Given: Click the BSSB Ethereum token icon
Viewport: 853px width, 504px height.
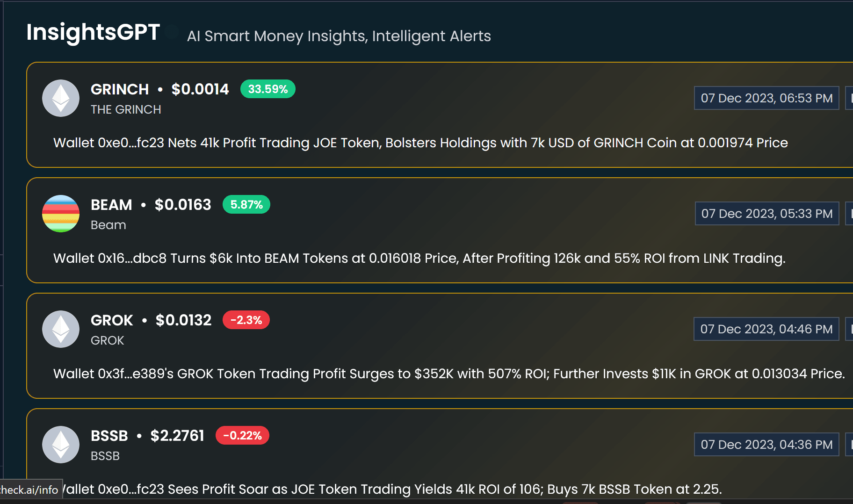Looking at the screenshot, I should (x=61, y=445).
